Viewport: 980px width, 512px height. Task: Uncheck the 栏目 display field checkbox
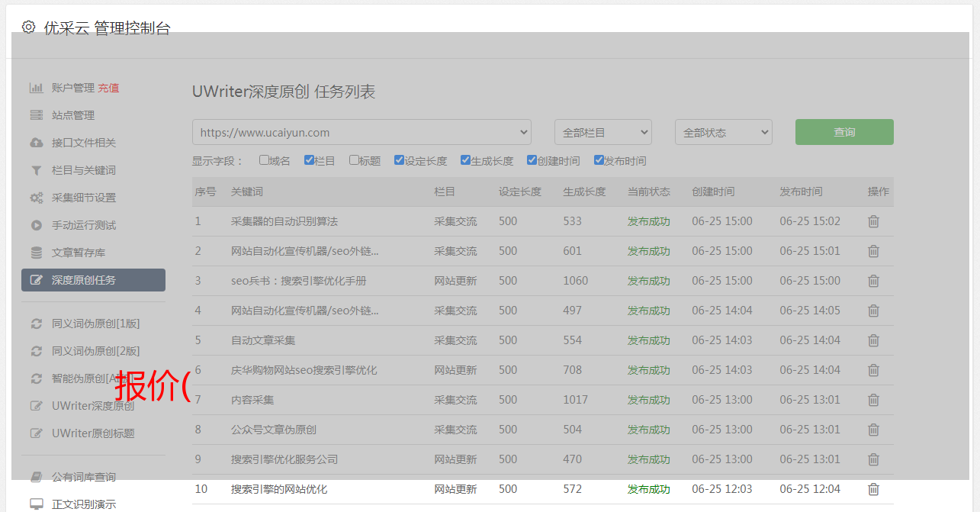click(x=309, y=160)
